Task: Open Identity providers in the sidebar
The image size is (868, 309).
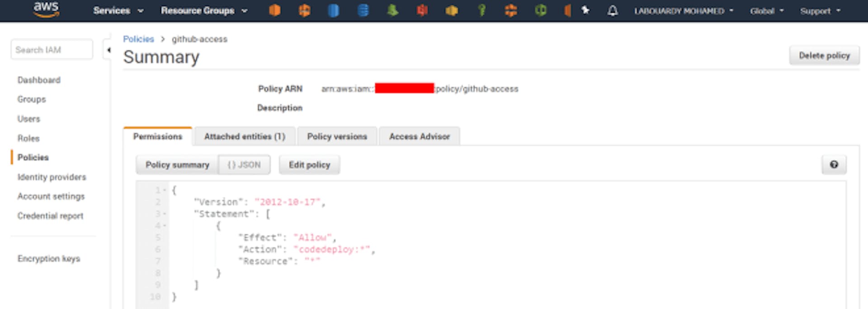Action: (x=52, y=177)
